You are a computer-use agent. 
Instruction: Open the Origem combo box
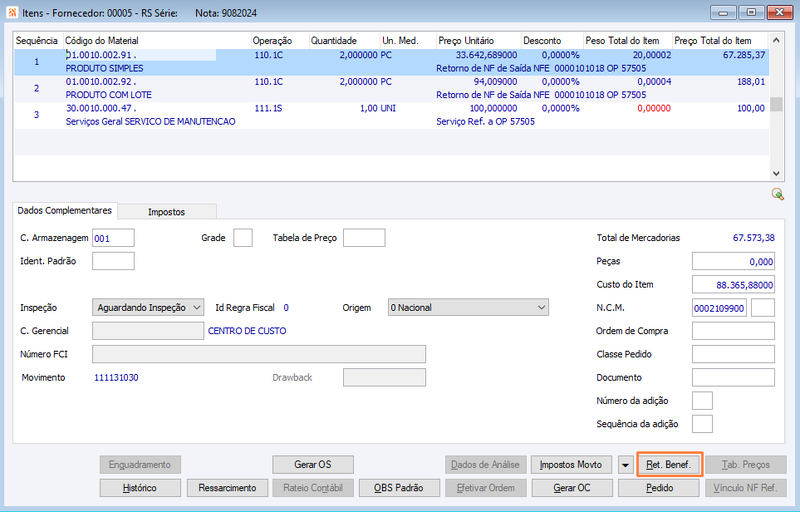468,308
